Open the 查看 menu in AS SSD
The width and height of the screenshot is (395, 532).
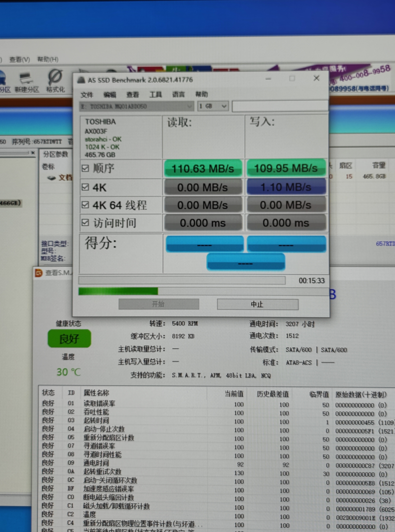(x=133, y=95)
